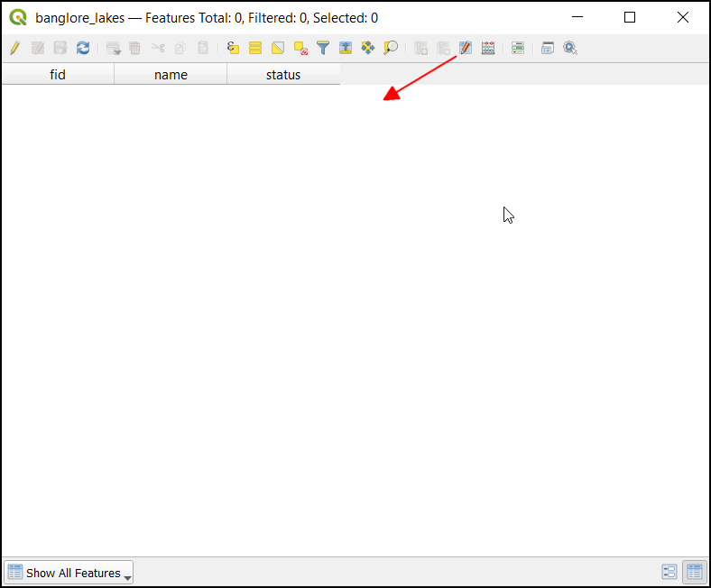
Task: Dock the attribute table icon
Action: click(548, 48)
